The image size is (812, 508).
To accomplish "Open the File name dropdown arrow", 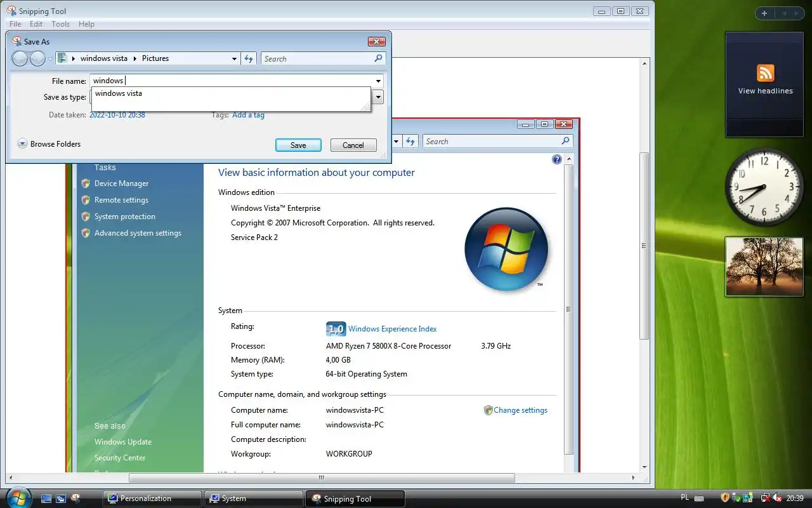I will (379, 81).
